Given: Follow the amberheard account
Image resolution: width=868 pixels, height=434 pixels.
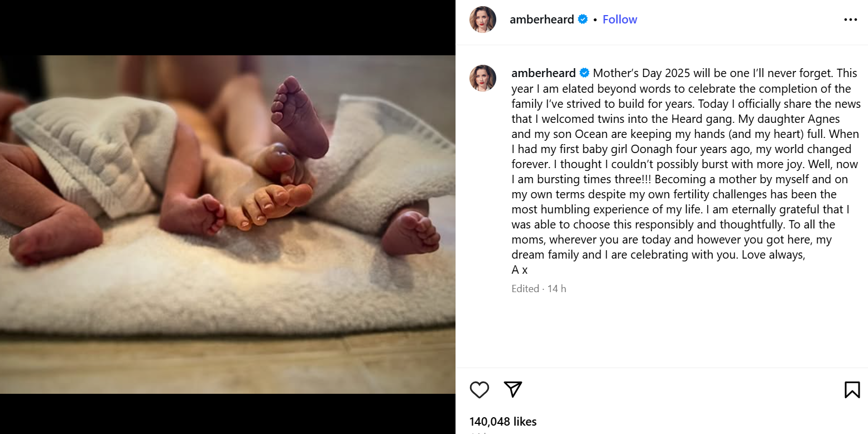Looking at the screenshot, I should [x=620, y=20].
